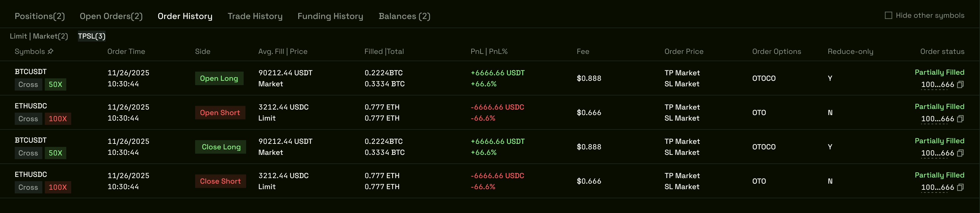Click the Open Short side badge
This screenshot has width=980, height=213.
(x=220, y=113)
